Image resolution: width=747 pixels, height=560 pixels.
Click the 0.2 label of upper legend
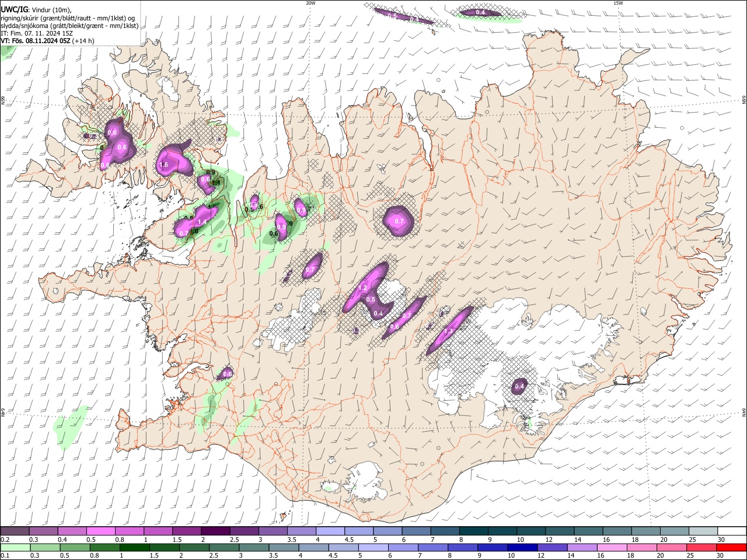click(5, 540)
